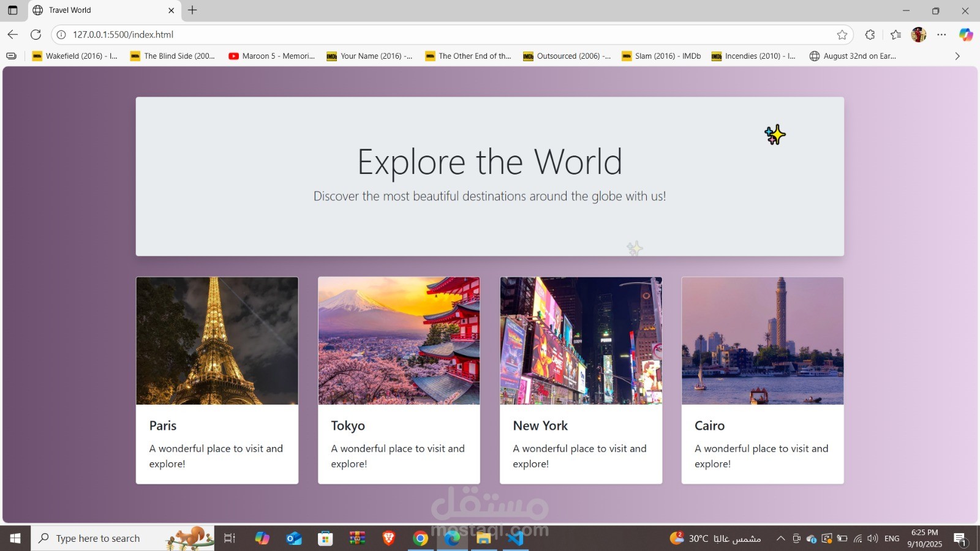The image size is (980, 551).
Task: Click the Refresh page icon
Action: (x=35, y=35)
